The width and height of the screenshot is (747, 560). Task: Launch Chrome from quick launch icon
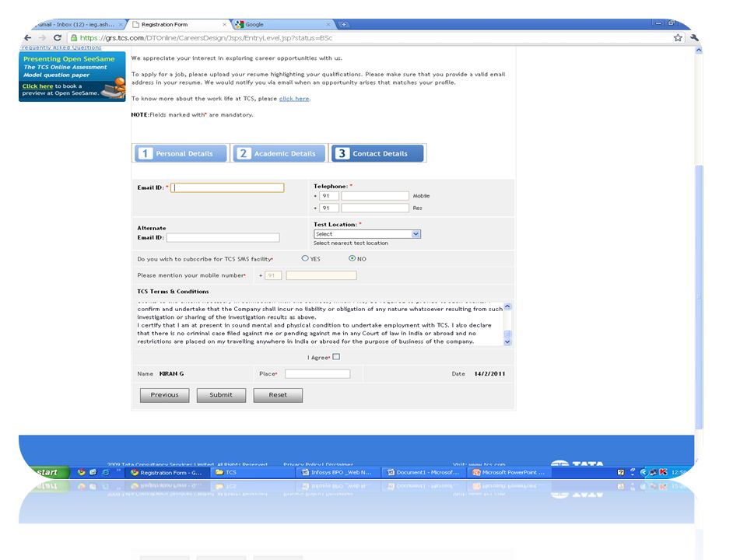[x=82, y=472]
